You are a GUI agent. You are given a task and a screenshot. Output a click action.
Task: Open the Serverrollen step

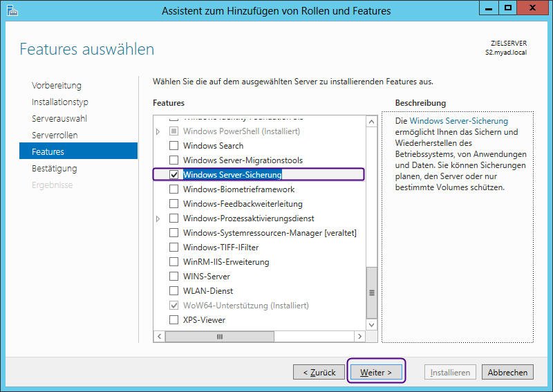click(55, 135)
